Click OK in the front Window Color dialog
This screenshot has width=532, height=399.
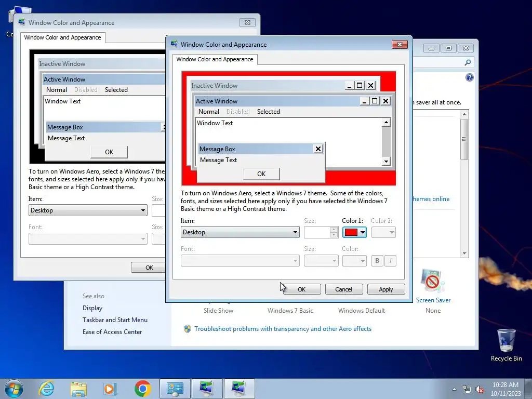302,289
